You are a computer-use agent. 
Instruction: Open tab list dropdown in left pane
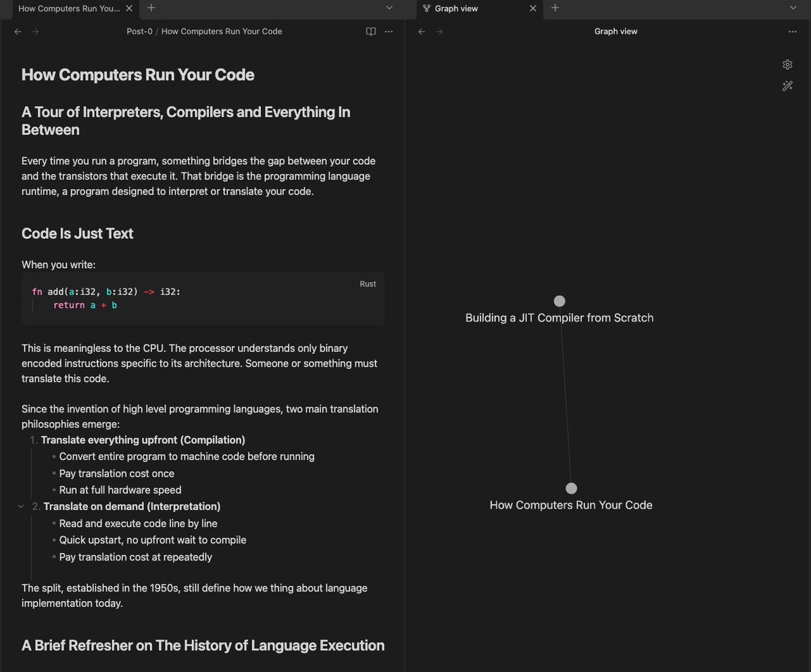(389, 8)
